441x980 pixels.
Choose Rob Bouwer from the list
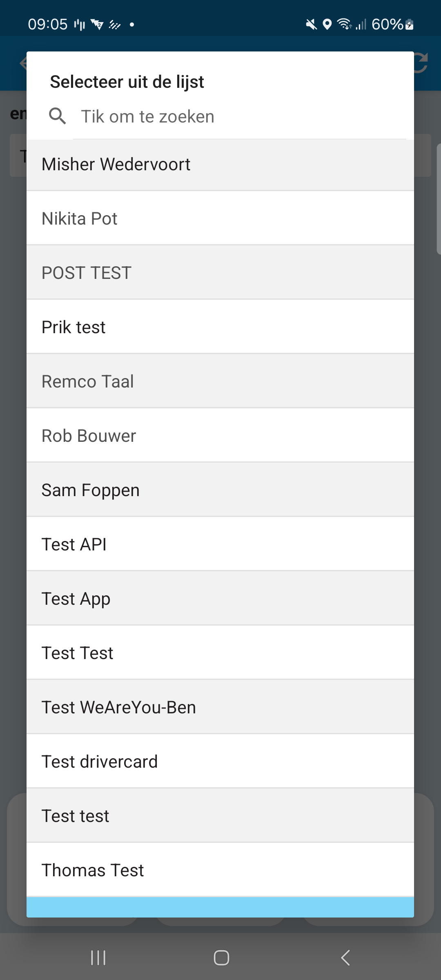(220, 436)
